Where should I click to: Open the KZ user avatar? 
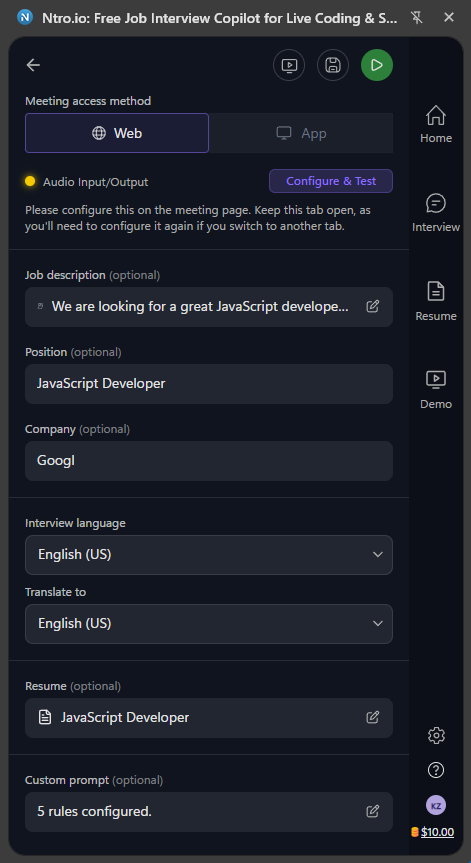pyautogui.click(x=436, y=805)
